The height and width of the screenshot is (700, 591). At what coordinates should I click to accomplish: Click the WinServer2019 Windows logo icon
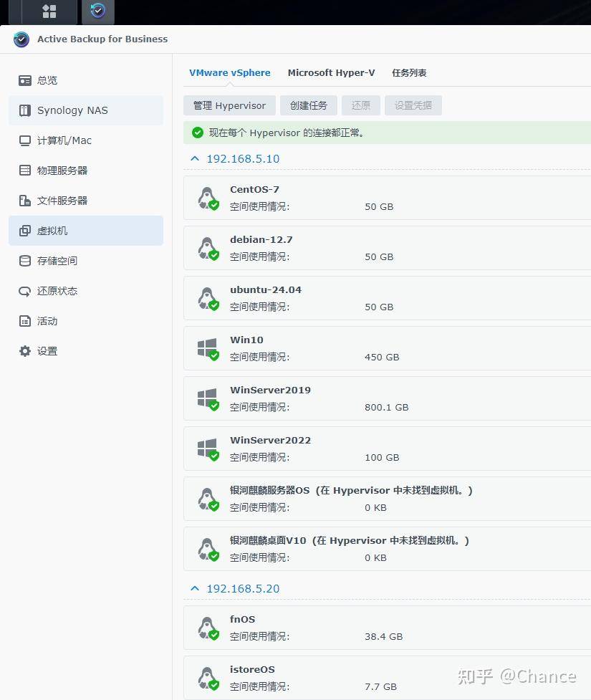(x=208, y=398)
